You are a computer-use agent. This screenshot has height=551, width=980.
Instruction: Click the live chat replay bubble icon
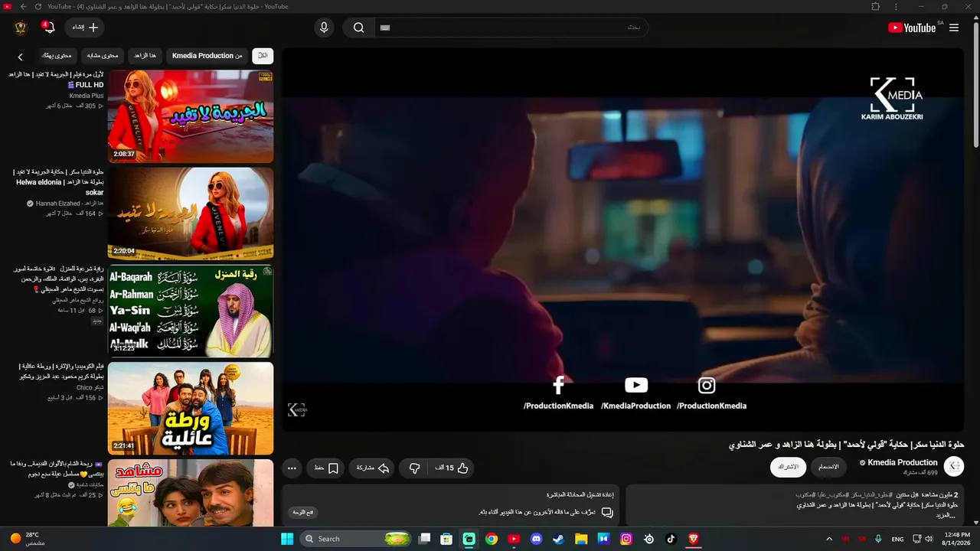pos(607,512)
